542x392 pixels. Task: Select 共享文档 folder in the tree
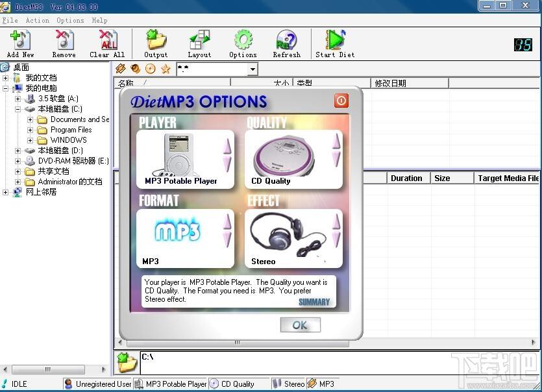tap(53, 171)
